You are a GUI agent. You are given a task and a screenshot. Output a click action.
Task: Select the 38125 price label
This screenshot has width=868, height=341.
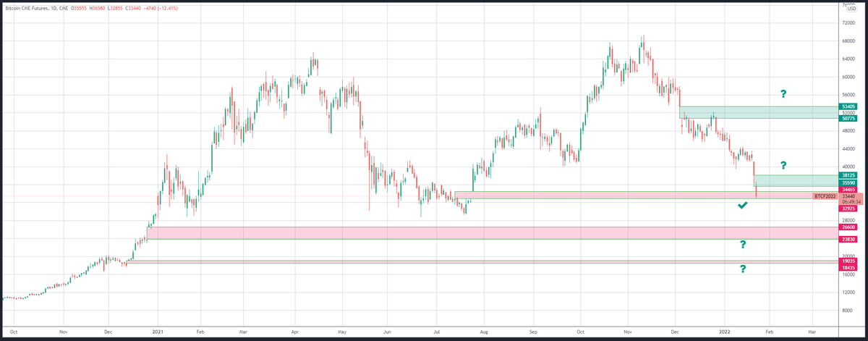point(848,175)
